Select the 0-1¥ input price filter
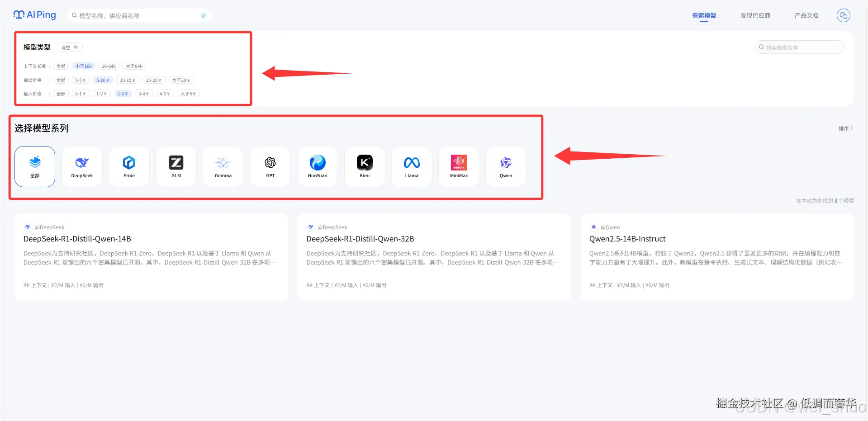This screenshot has width=868, height=421. 81,94
